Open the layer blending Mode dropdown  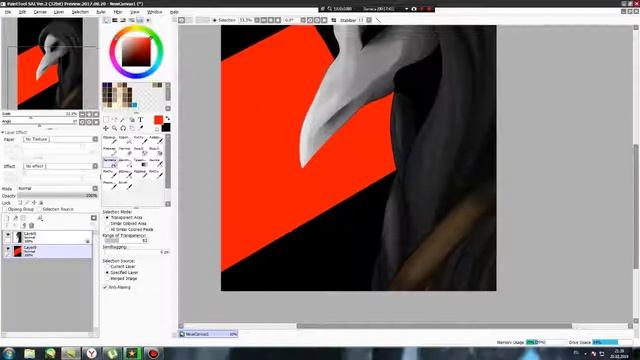tap(58, 189)
